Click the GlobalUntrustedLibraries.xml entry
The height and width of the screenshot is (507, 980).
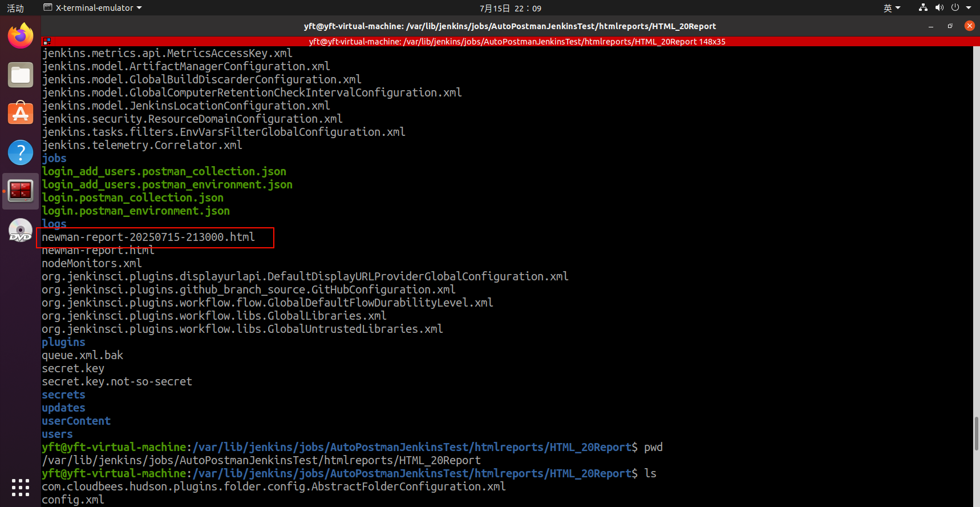click(x=242, y=329)
